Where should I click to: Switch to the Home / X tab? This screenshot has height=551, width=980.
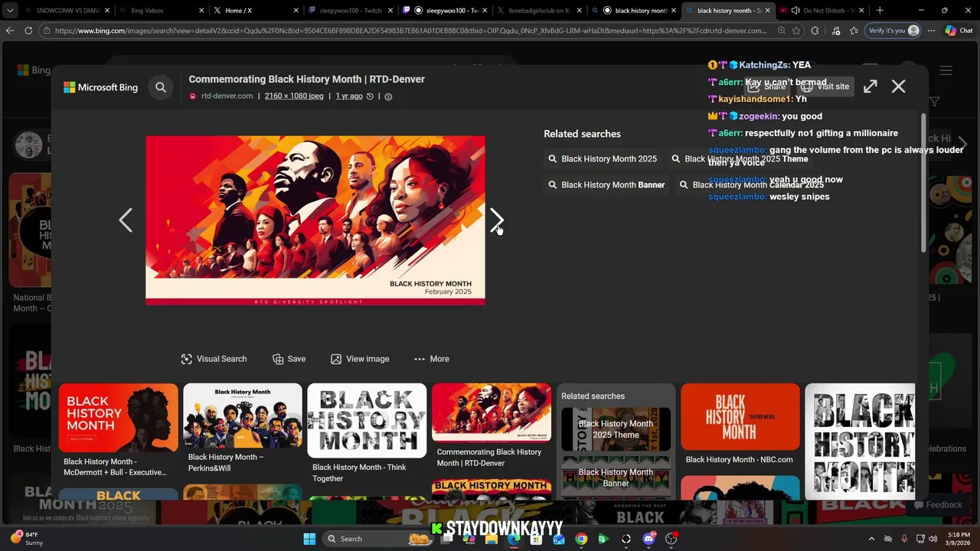click(x=256, y=11)
